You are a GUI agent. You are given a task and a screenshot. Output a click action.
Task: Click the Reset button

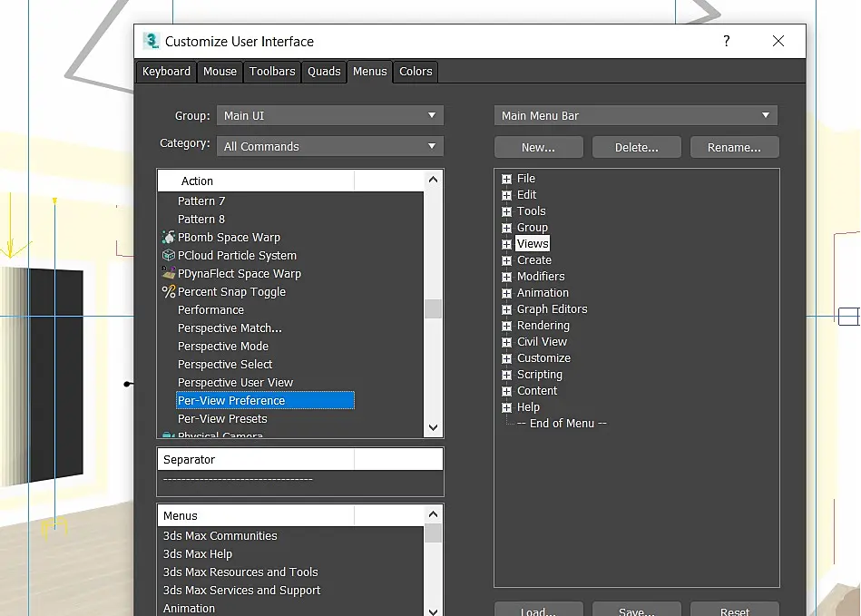point(734,610)
